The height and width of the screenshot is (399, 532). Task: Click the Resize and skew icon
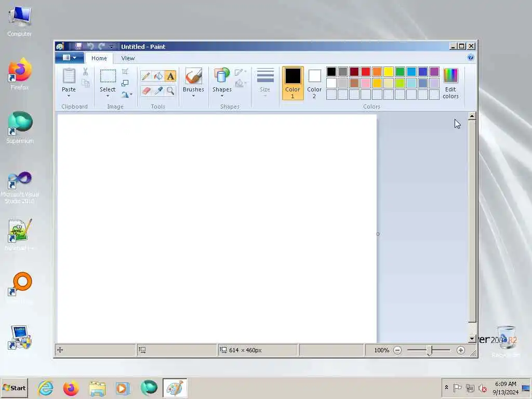tap(125, 83)
